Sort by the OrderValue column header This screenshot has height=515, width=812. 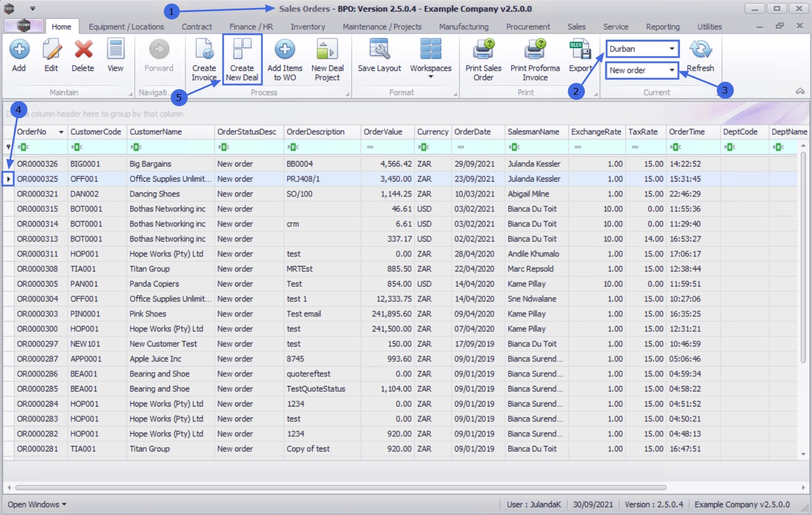tap(387, 132)
